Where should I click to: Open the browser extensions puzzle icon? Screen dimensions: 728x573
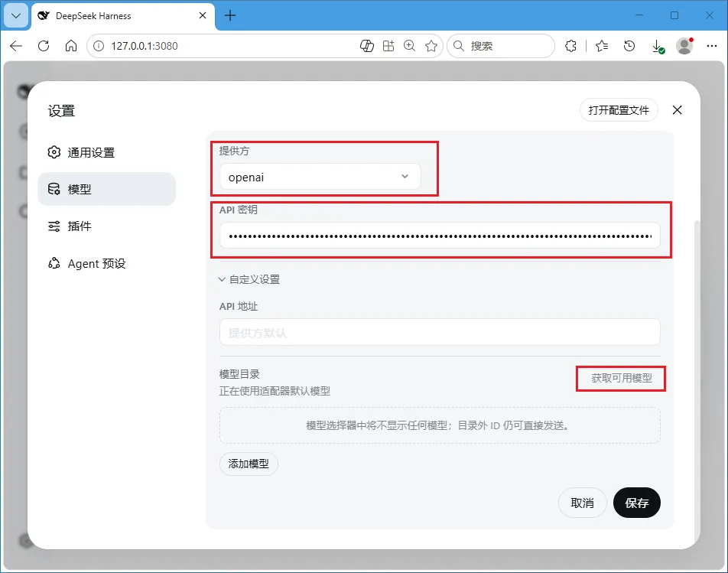click(570, 45)
